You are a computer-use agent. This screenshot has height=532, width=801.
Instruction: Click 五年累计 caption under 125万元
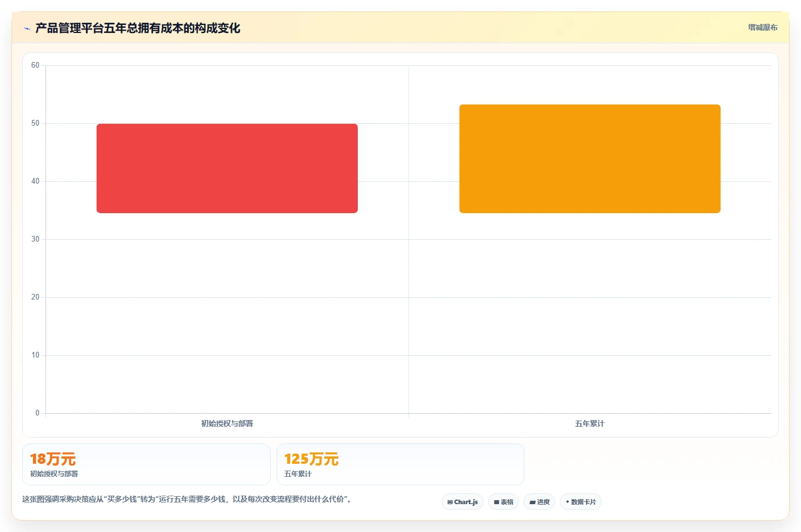(x=298, y=474)
